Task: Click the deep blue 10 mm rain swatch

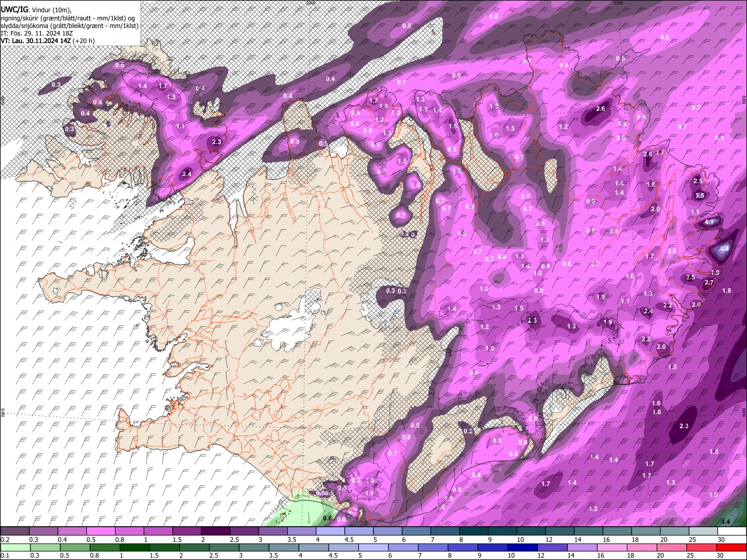Action: point(521,547)
